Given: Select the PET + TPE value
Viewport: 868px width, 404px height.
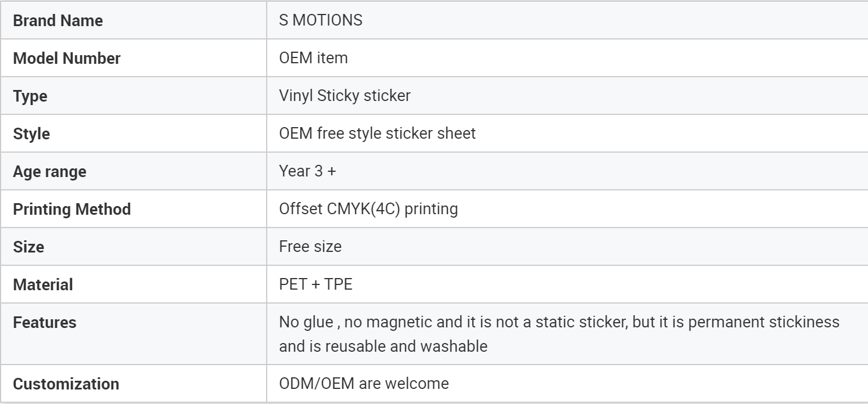Looking at the screenshot, I should tap(315, 285).
